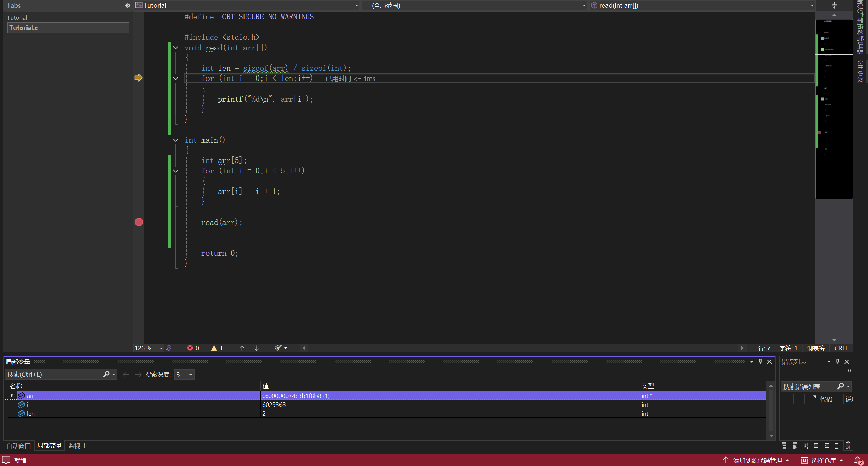Image resolution: width=868 pixels, height=466 pixels.
Task: Close the 错误列表 panel
Action: tap(847, 362)
